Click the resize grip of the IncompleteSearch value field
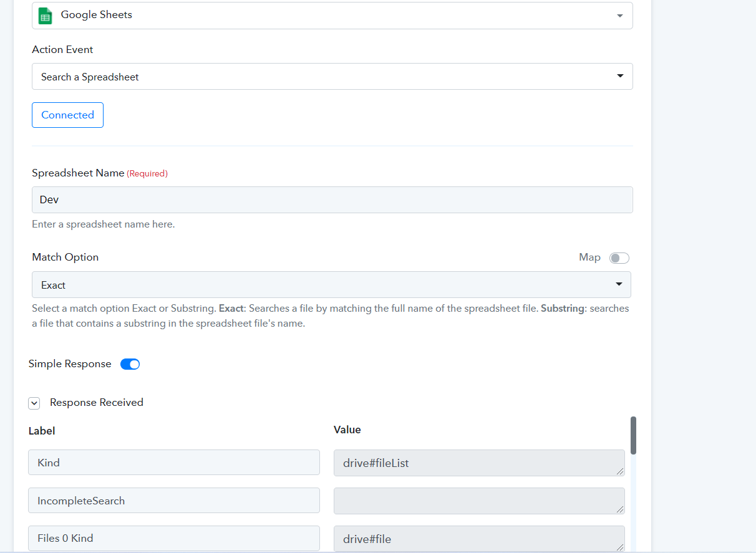The width and height of the screenshot is (756, 553). (620, 509)
